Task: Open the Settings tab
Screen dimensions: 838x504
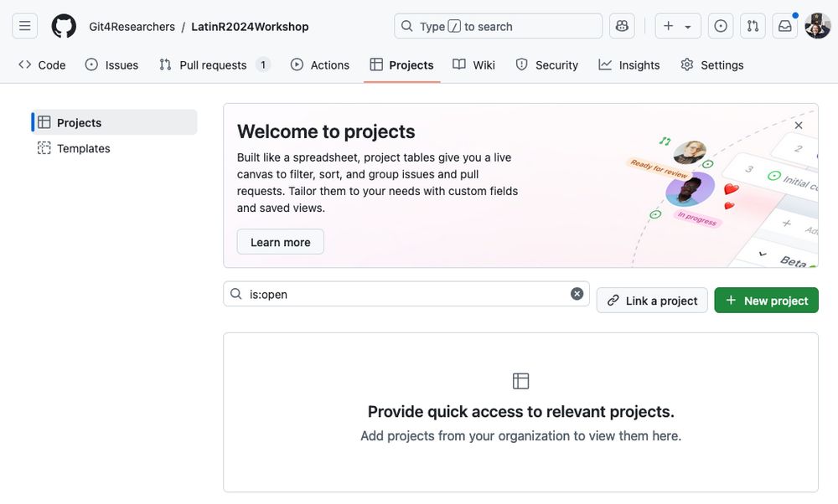Action: point(711,64)
